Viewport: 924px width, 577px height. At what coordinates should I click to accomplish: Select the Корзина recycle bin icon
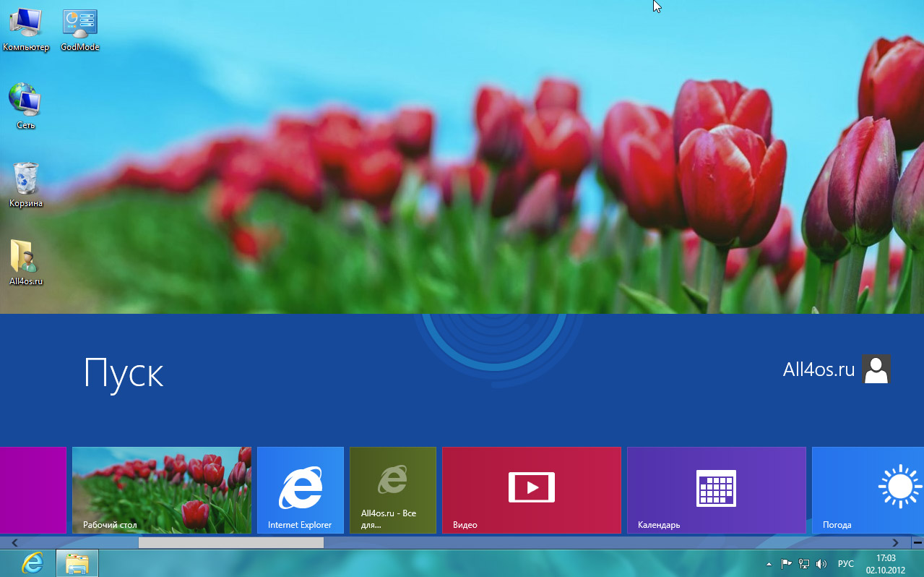[25, 184]
